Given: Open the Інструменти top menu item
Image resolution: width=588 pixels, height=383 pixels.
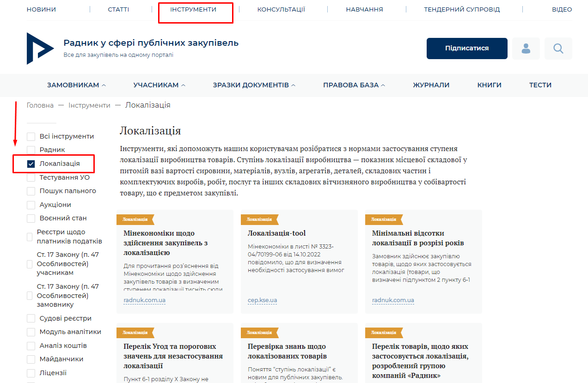Looking at the screenshot, I should pyautogui.click(x=193, y=9).
